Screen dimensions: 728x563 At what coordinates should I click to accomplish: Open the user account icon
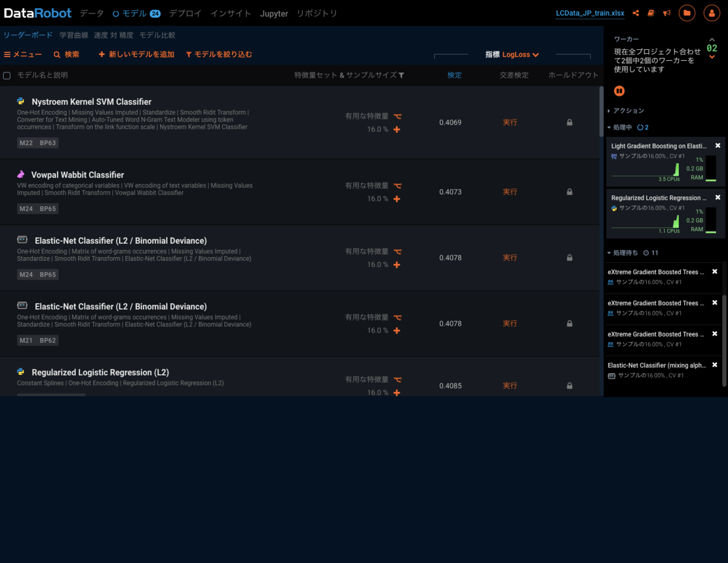(x=712, y=13)
